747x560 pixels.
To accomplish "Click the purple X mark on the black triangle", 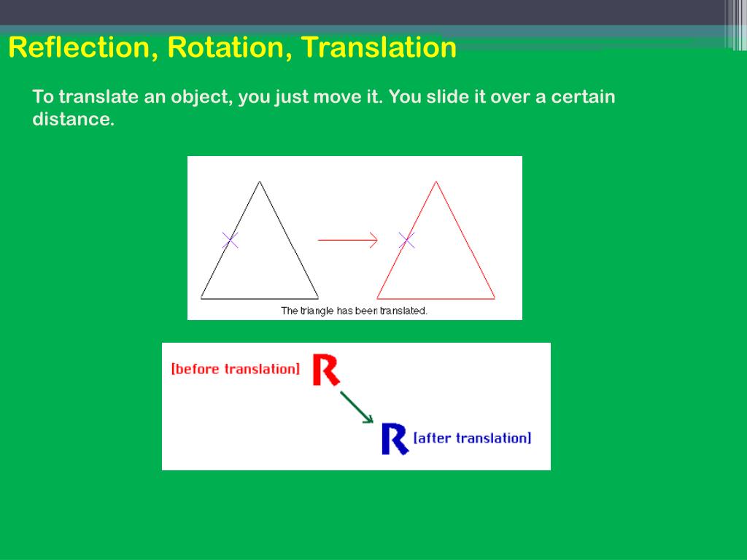I will tap(230, 240).
